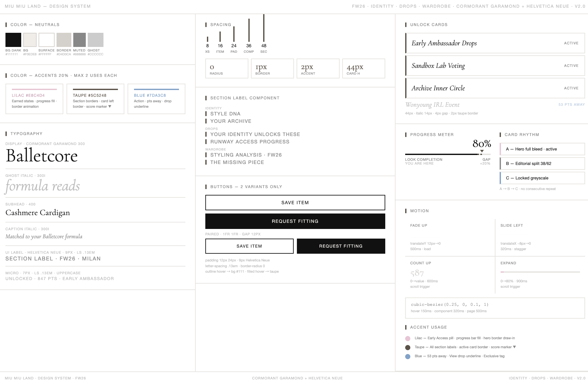This screenshot has height=391, width=588.
Task: Choose the BORDER #D4D0CA swatch
Action: click(64, 40)
